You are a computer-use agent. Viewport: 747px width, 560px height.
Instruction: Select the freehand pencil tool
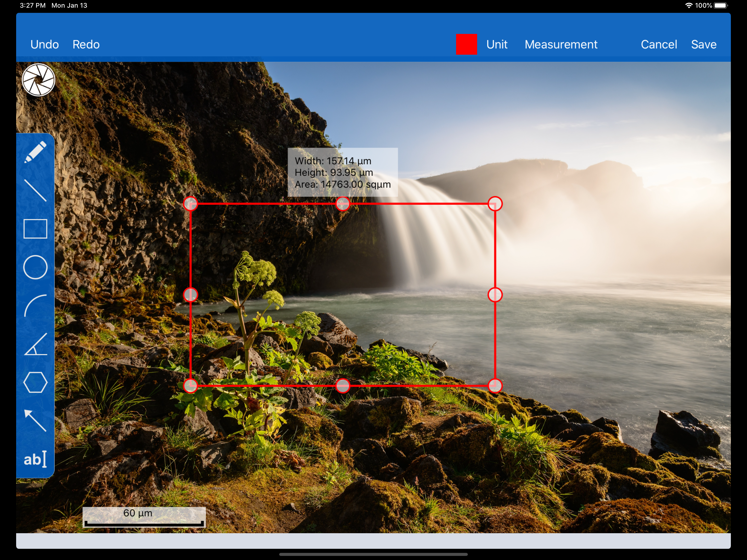pos(35,152)
